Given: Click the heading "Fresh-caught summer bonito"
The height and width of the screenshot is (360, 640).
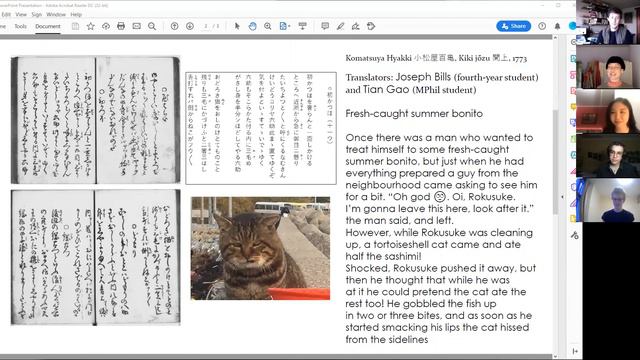Looking at the screenshot, I should click(414, 113).
